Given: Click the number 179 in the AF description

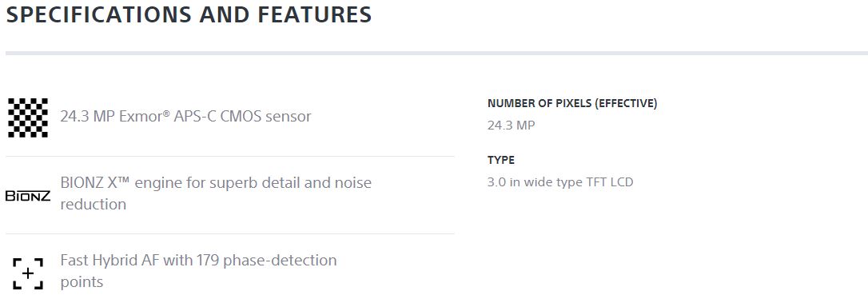Looking at the screenshot, I should click(209, 261).
